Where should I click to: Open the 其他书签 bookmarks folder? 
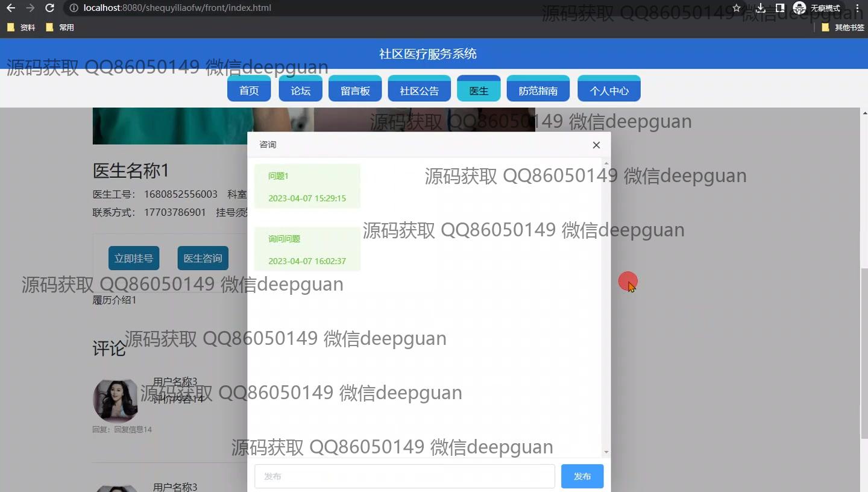pos(843,27)
